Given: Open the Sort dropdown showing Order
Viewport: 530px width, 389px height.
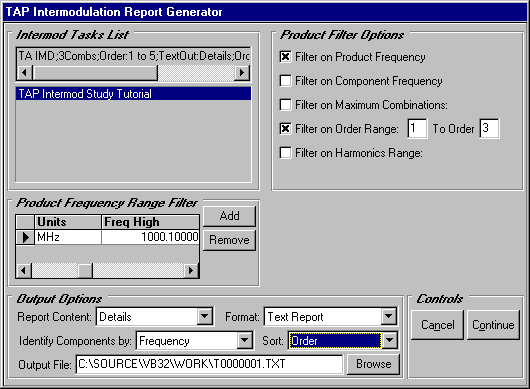Looking at the screenshot, I should (x=389, y=341).
